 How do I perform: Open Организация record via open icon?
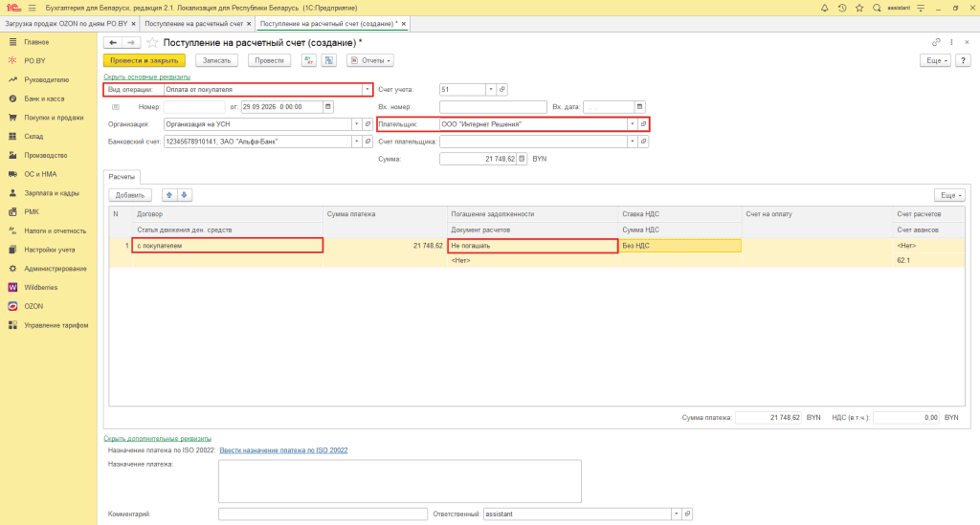coord(367,124)
